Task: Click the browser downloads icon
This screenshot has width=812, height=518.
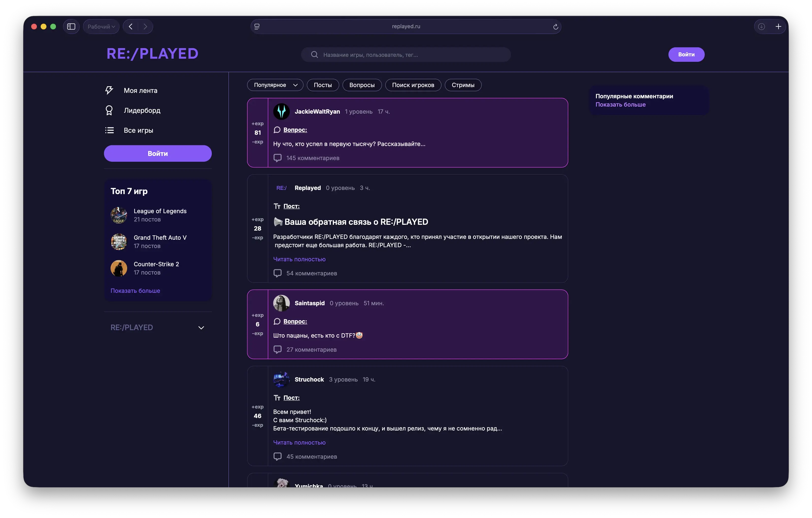Action: pos(762,27)
